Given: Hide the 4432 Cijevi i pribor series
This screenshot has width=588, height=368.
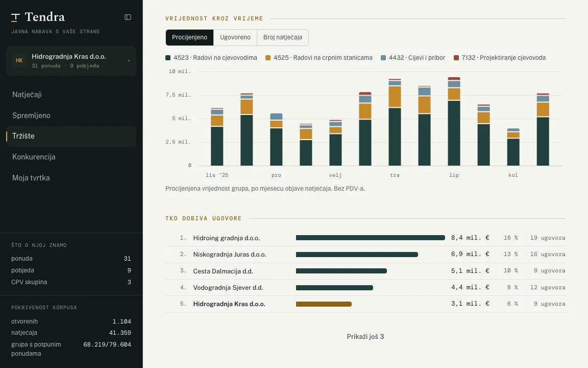Looking at the screenshot, I should coord(413,58).
